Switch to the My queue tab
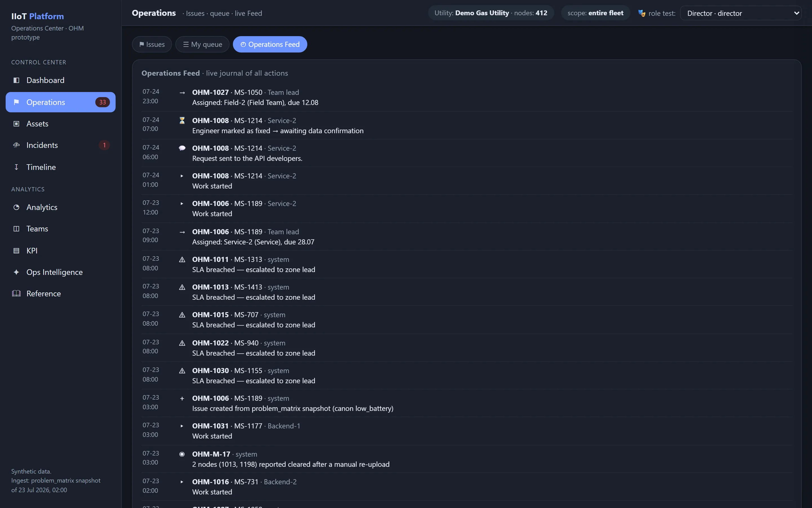 tap(202, 44)
